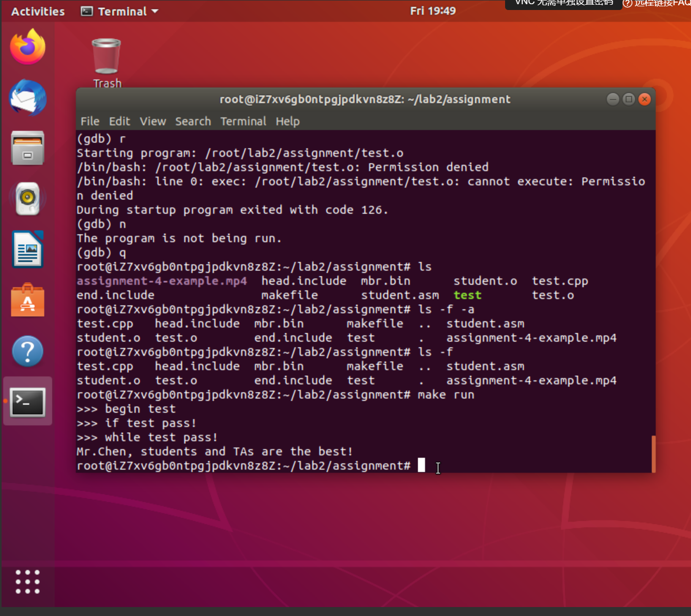Screen dimensions: 691x616
Task: Click the terminal scrollbar handle
Action: pyautogui.click(x=653, y=454)
